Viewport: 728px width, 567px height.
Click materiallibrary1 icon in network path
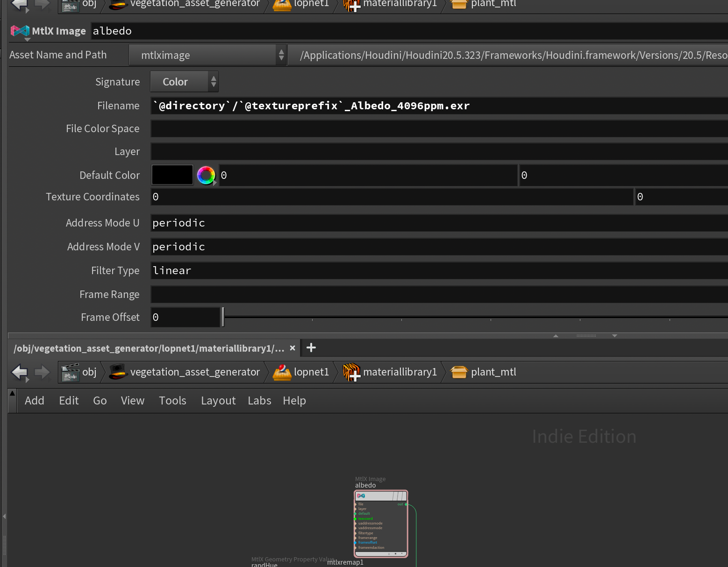pyautogui.click(x=352, y=372)
